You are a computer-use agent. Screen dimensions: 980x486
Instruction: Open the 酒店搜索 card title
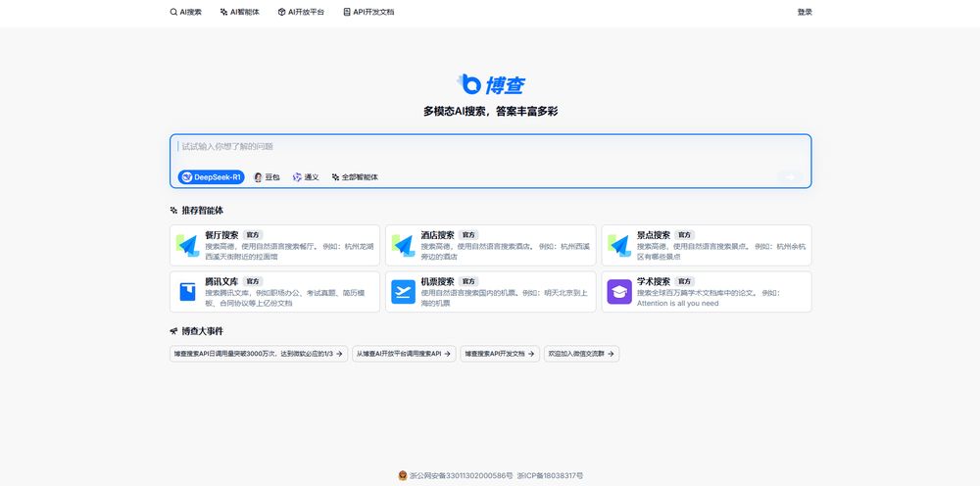tap(437, 235)
